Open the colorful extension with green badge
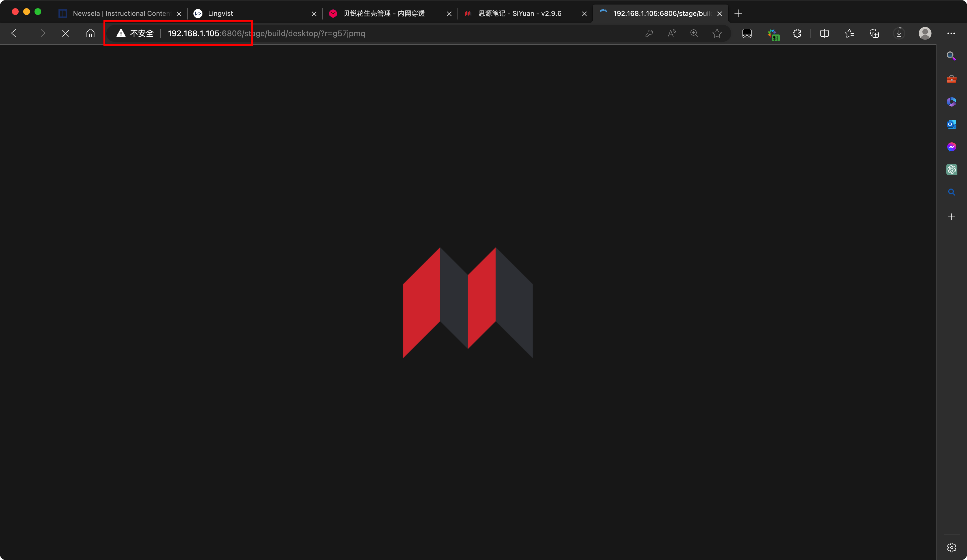 (x=773, y=34)
